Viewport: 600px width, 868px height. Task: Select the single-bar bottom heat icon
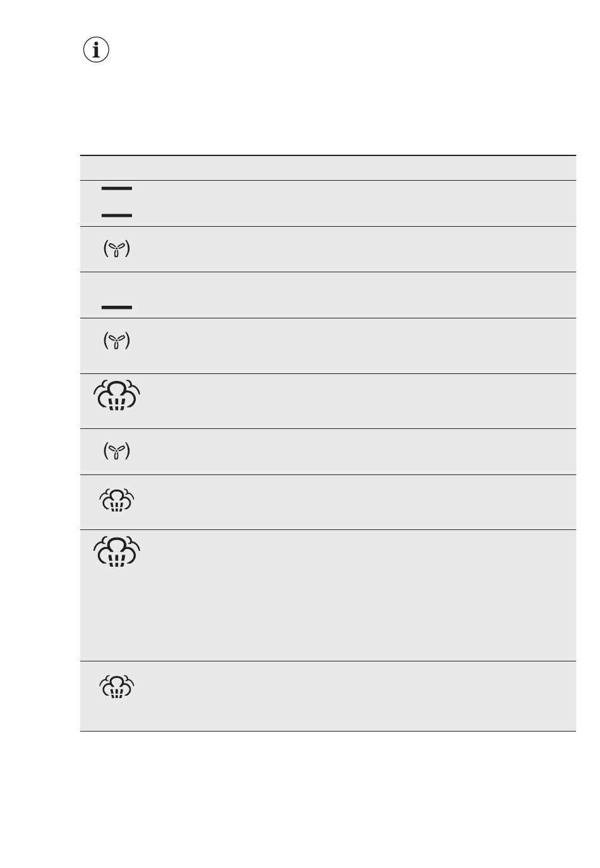(x=117, y=308)
